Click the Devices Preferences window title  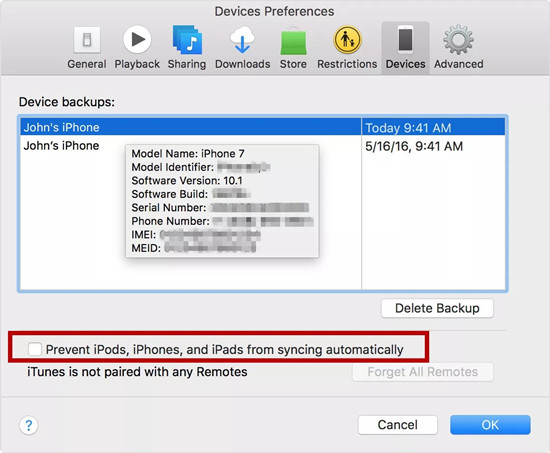coord(274,11)
